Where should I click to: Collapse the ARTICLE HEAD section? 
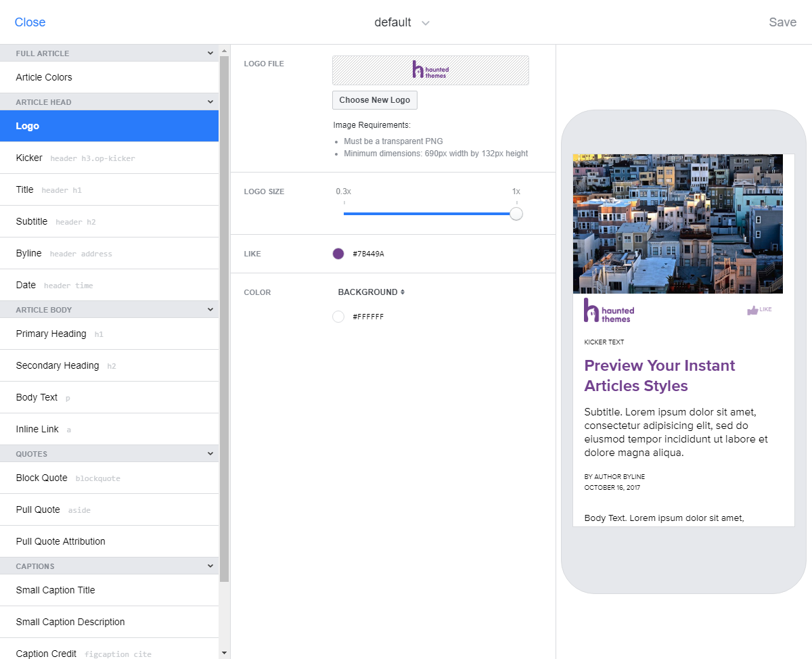tap(210, 101)
